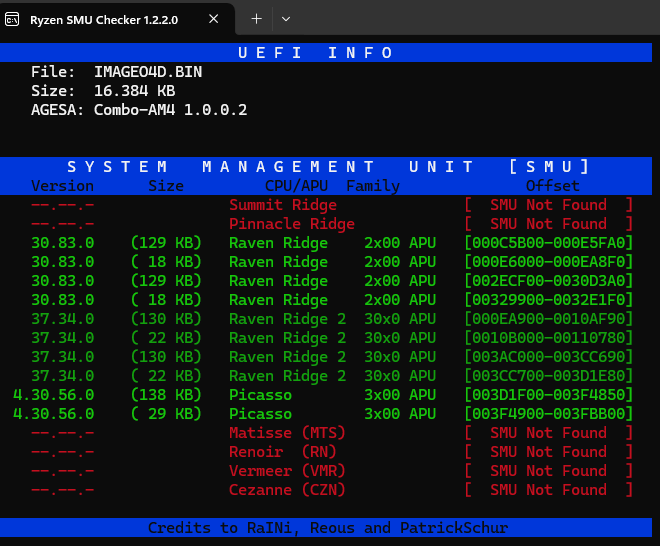Click offset [000E6000-000EA8F0]
The width and height of the screenshot is (660, 546).
tap(548, 262)
